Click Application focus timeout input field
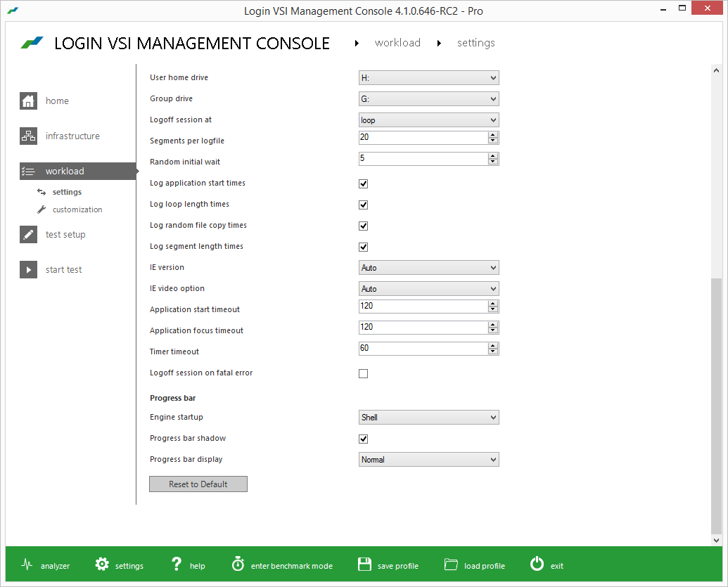This screenshot has width=728, height=587. [x=423, y=327]
